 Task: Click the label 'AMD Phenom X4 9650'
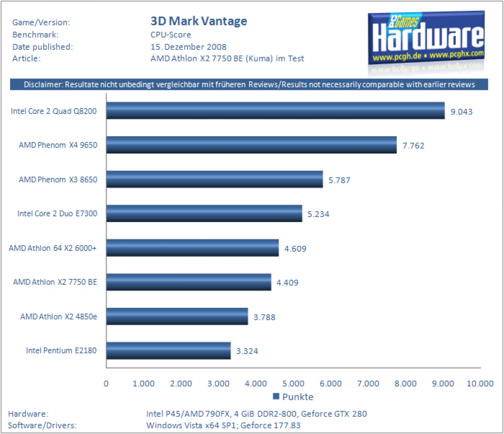point(58,145)
